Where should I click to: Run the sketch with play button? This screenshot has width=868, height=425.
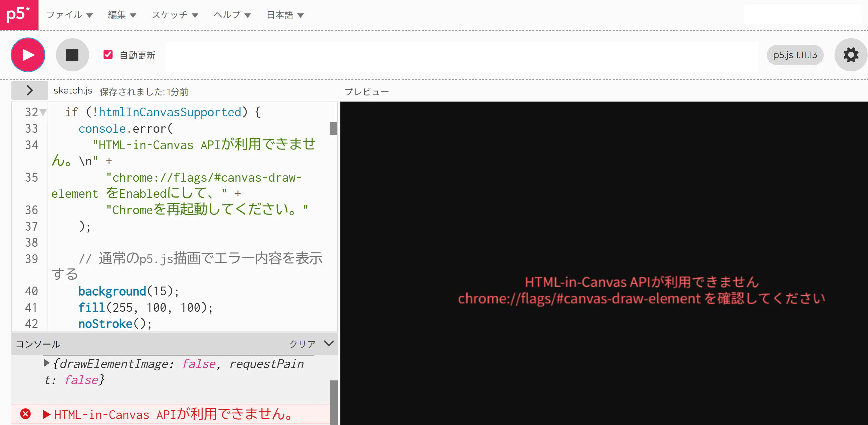click(28, 55)
